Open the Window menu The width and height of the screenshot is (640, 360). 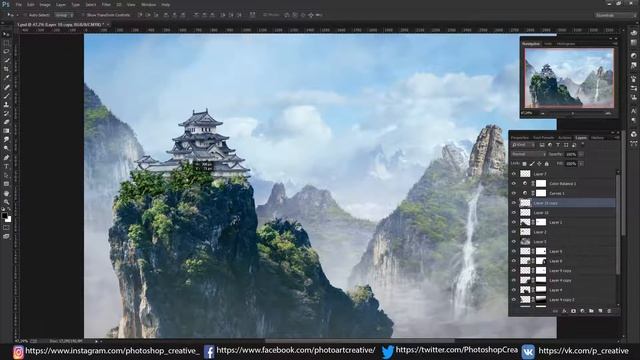(149, 4)
